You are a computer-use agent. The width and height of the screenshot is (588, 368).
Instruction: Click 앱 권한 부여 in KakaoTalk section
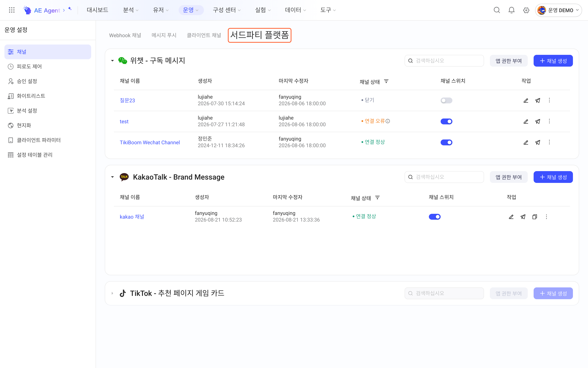(509, 177)
